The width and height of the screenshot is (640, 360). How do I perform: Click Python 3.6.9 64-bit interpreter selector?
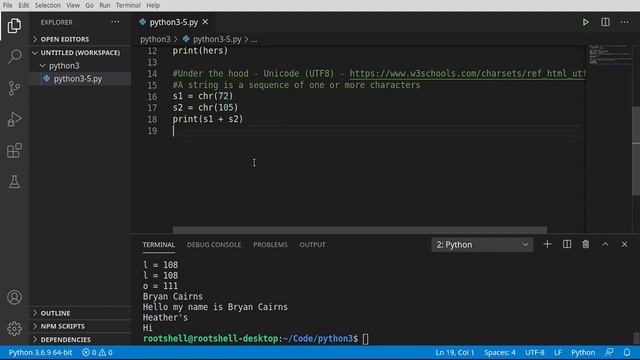pos(40,353)
